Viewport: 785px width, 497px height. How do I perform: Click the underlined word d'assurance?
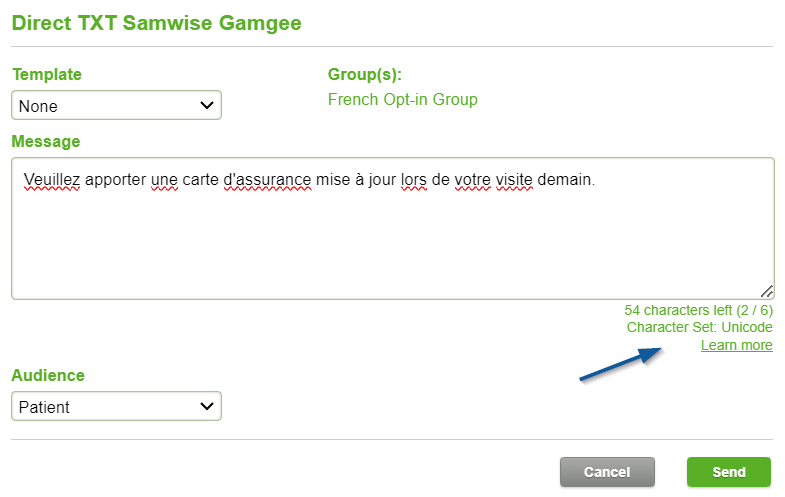[267, 180]
